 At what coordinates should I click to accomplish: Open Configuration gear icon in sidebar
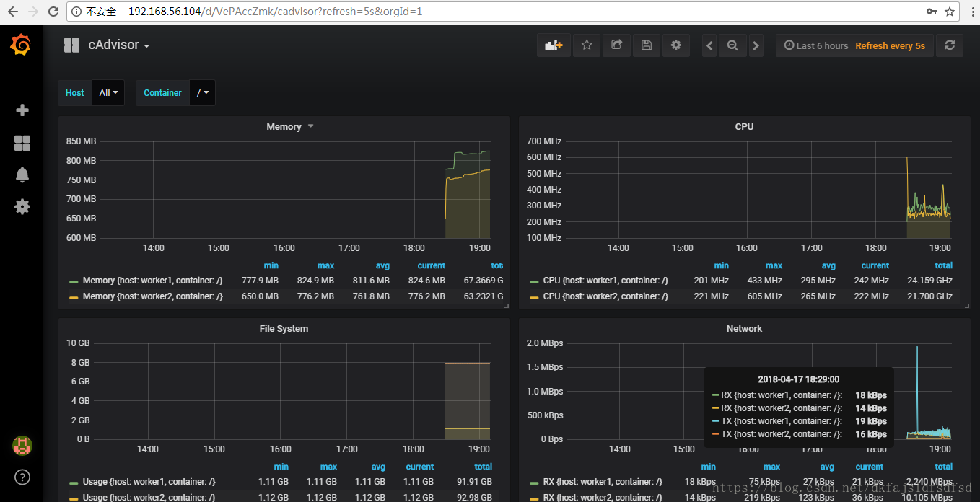pos(22,206)
